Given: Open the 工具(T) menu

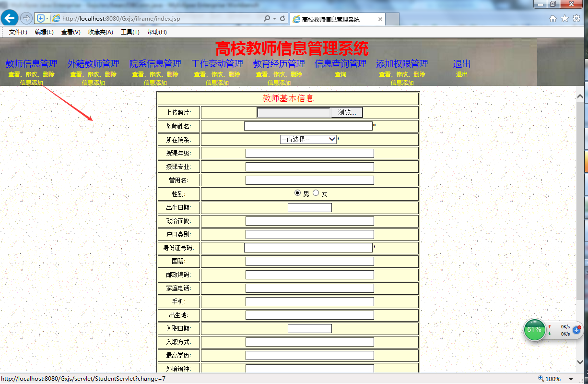Looking at the screenshot, I should [130, 32].
